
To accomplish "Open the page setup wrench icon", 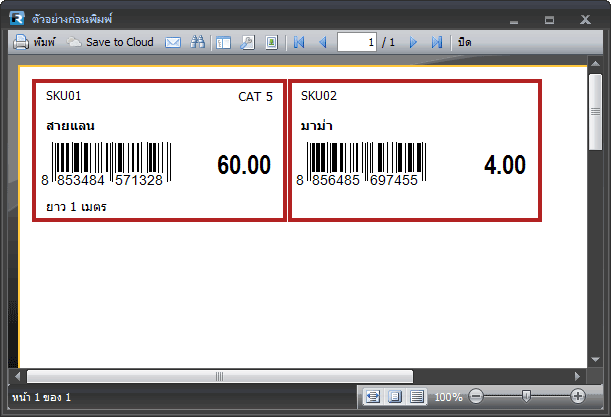I will tap(247, 43).
